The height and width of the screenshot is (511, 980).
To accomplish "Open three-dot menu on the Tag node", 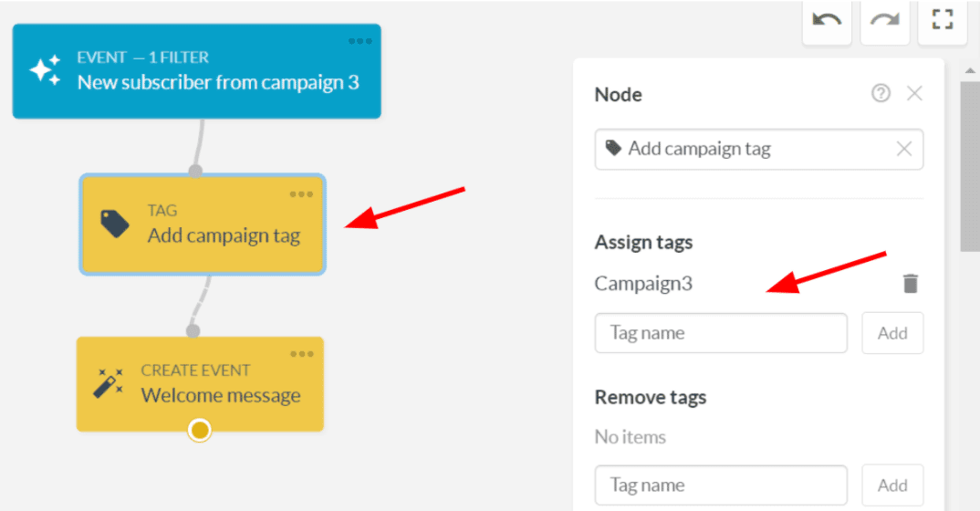I will click(301, 193).
